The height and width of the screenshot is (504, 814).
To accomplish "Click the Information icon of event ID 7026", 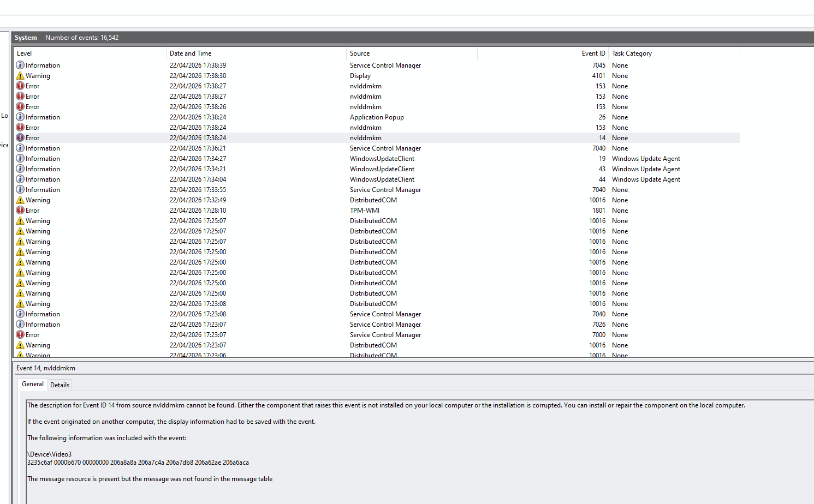I will 20,324.
